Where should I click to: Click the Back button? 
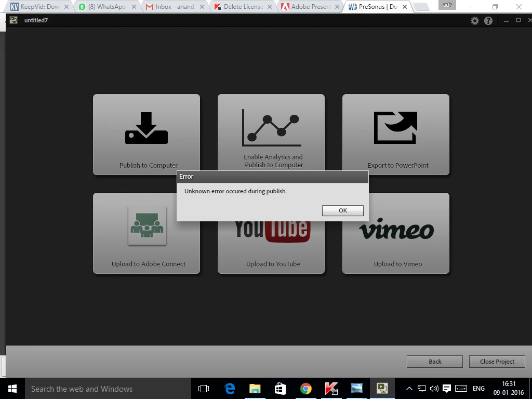(x=435, y=362)
